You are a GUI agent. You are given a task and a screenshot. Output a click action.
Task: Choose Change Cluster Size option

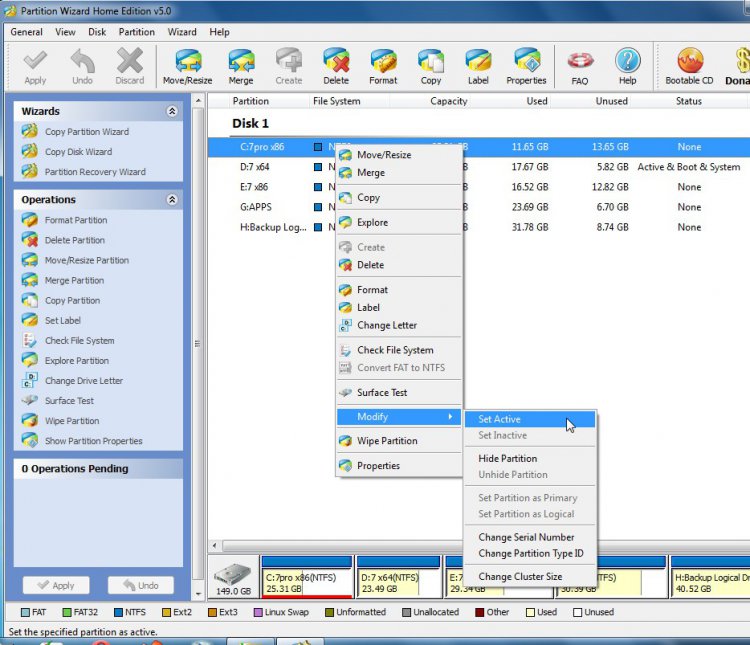click(x=529, y=577)
